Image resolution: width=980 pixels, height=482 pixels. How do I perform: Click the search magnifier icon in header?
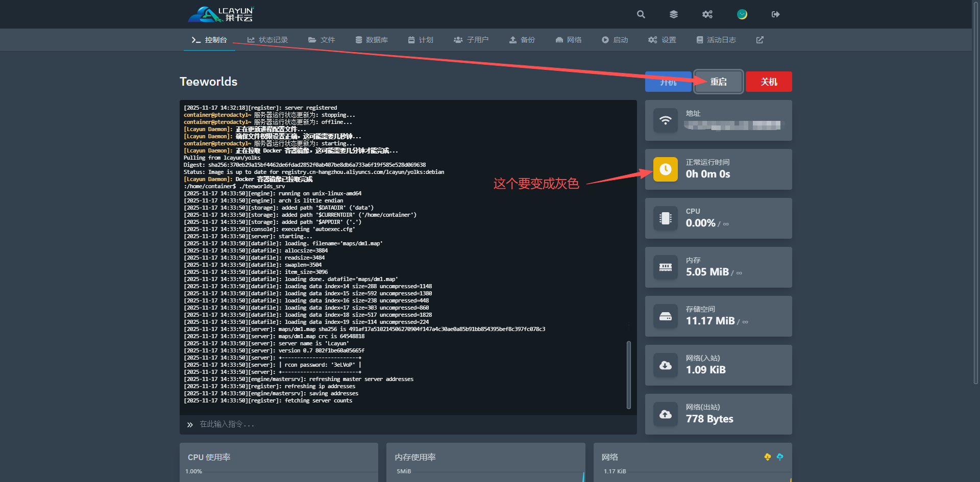pos(641,14)
